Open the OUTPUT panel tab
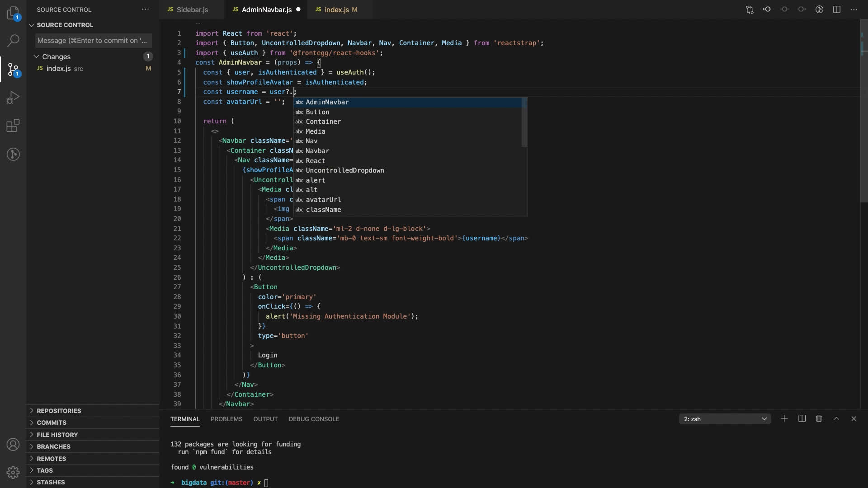This screenshot has width=868, height=488. (265, 419)
